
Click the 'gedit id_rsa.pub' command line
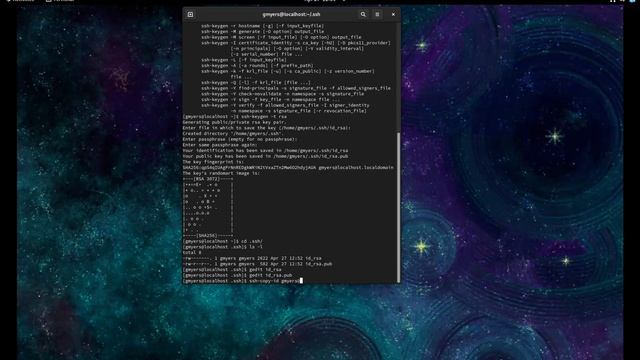[237, 276]
